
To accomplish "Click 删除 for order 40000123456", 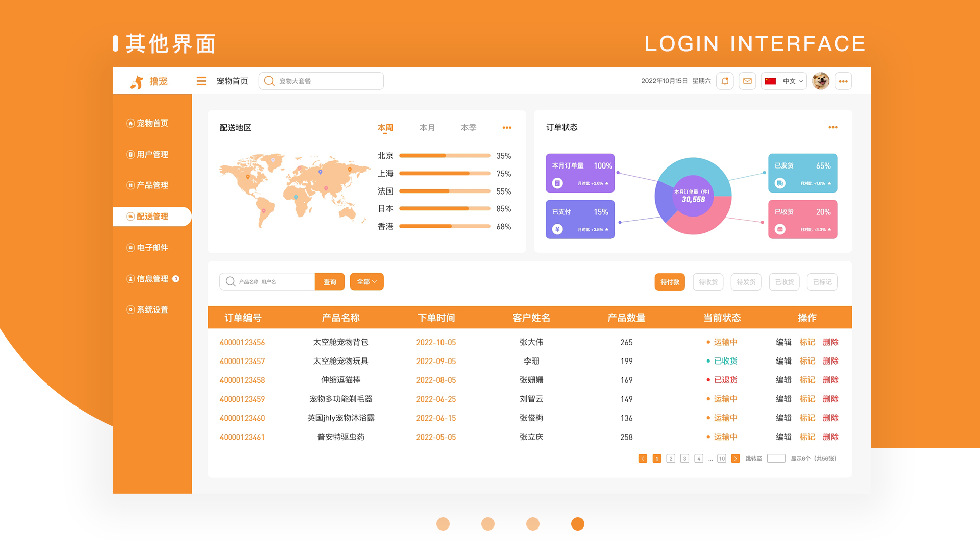I will click(830, 342).
